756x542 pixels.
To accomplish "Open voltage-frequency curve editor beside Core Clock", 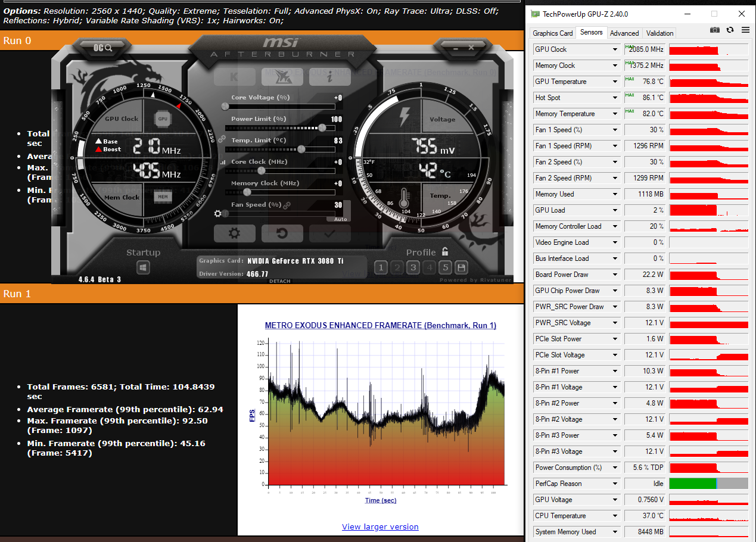I will click(x=223, y=162).
